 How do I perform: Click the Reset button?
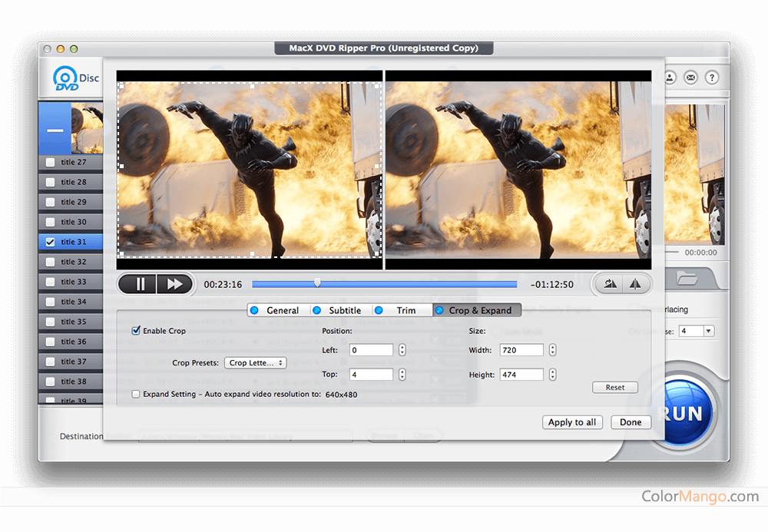point(614,387)
